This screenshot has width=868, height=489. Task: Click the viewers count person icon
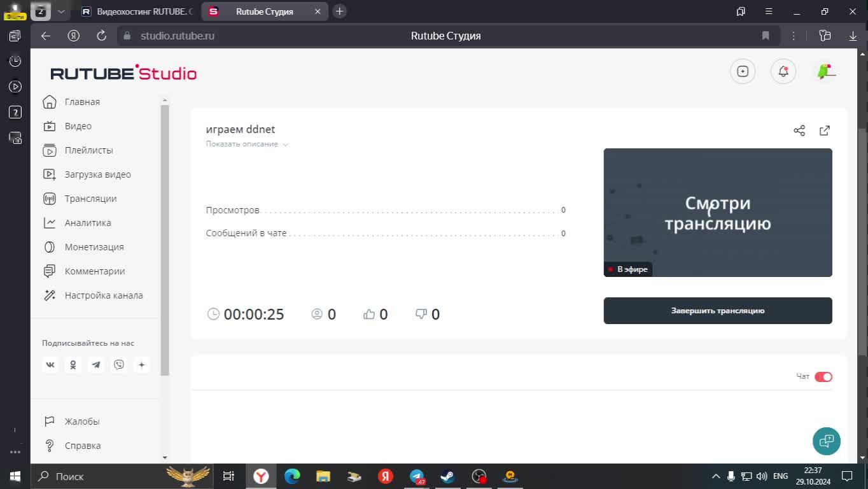[x=317, y=314]
